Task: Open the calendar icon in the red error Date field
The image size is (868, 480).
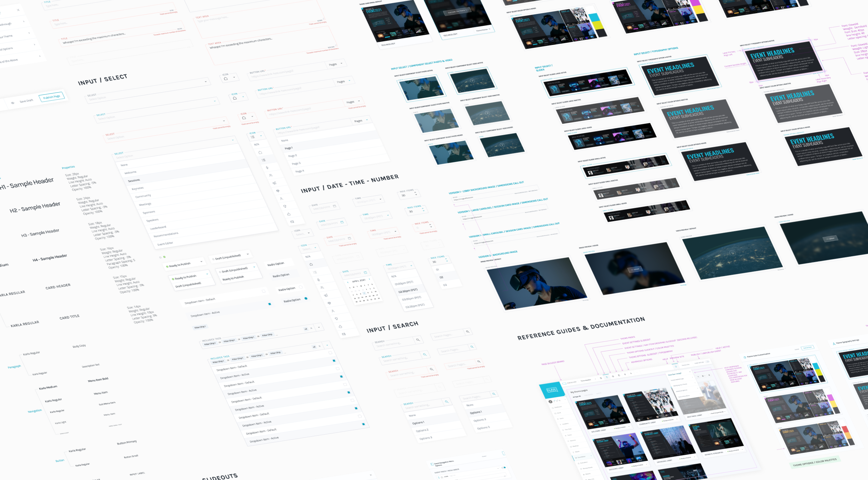Action: tap(349, 238)
